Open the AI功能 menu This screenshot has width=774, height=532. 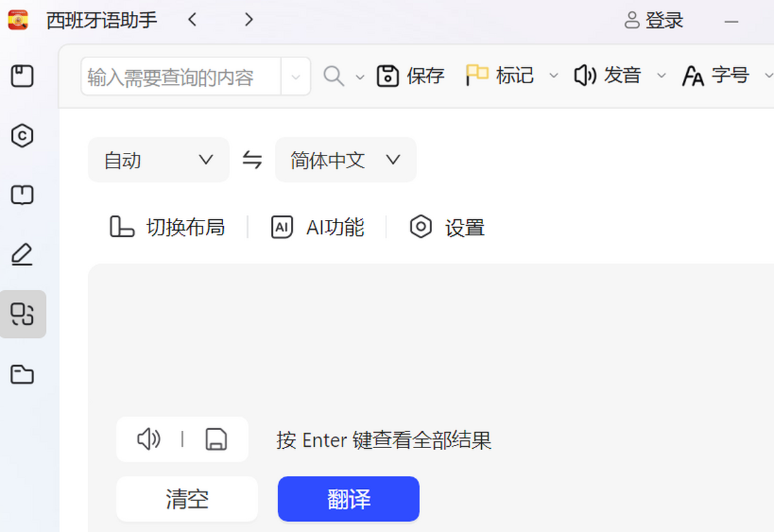317,227
